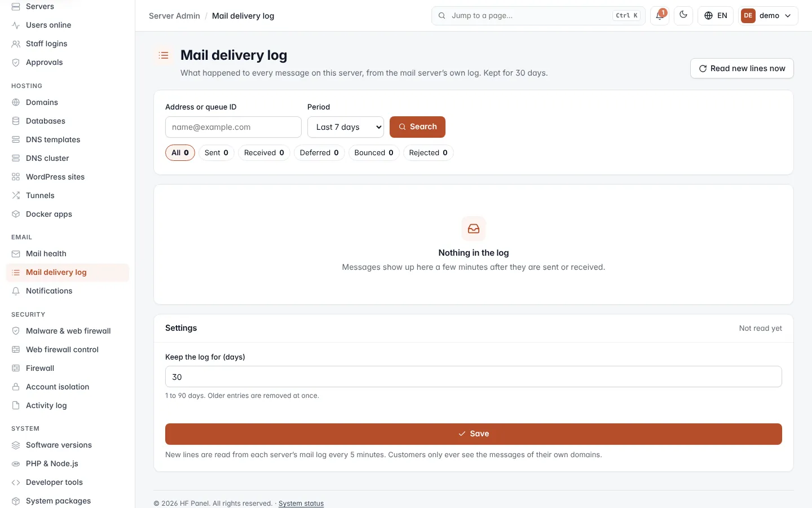Click the Domains globe icon
The height and width of the screenshot is (508, 812).
coord(16,103)
